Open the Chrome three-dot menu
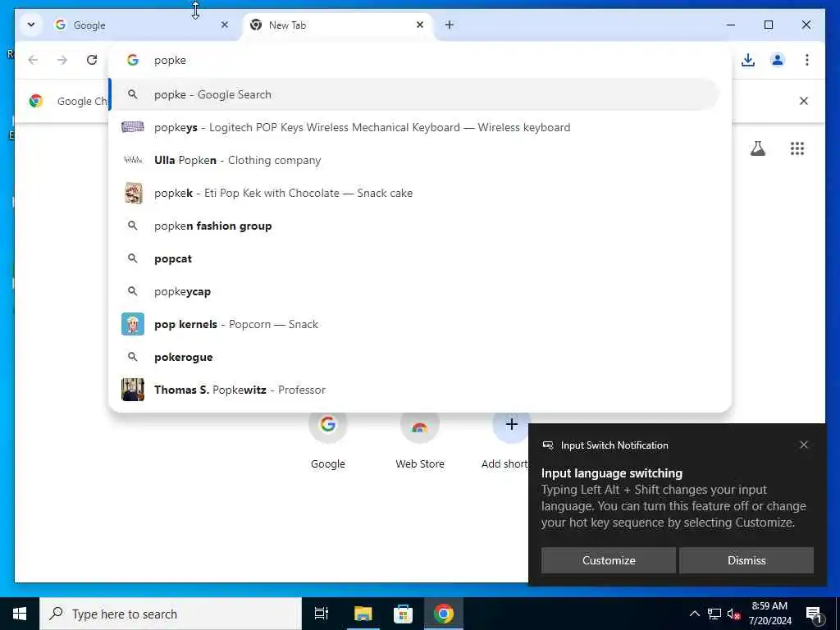This screenshot has width=840, height=630. (x=807, y=60)
